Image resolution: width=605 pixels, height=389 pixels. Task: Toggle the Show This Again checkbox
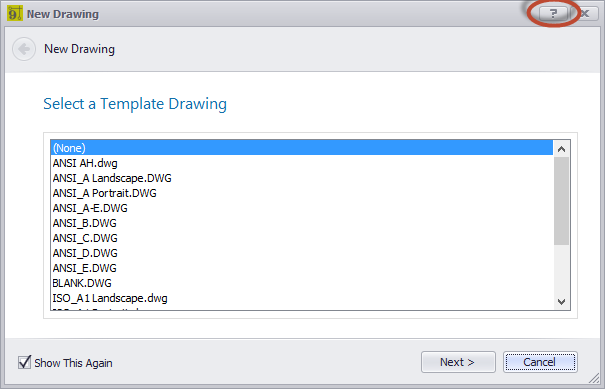tap(24, 362)
